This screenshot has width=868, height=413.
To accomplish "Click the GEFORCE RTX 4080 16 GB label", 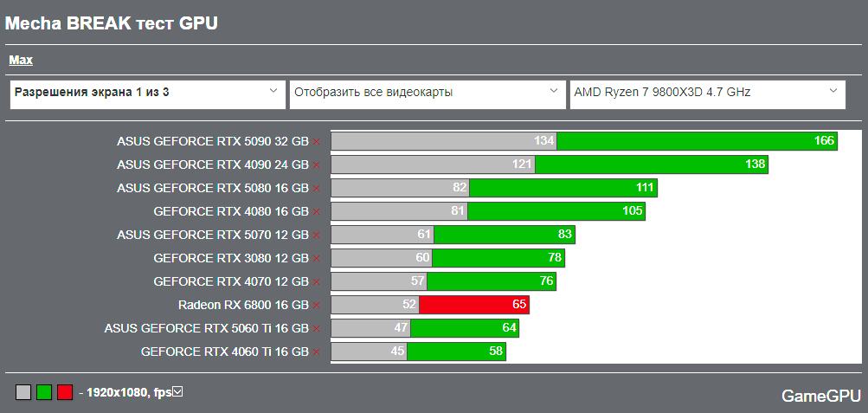I will tap(231, 211).
